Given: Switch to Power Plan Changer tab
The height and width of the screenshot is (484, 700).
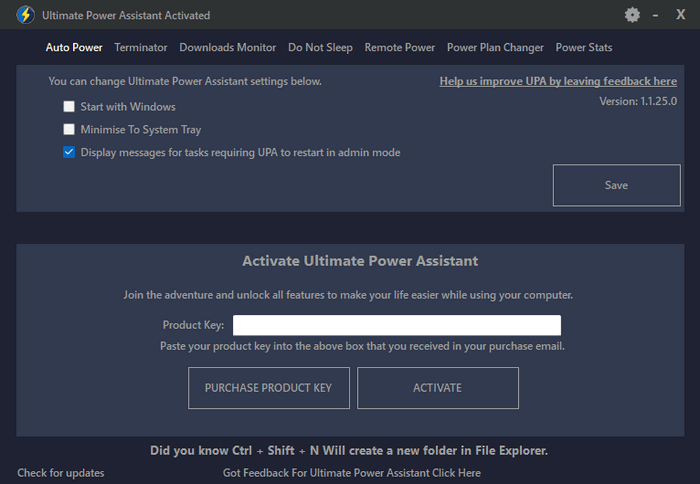Looking at the screenshot, I should point(495,47).
